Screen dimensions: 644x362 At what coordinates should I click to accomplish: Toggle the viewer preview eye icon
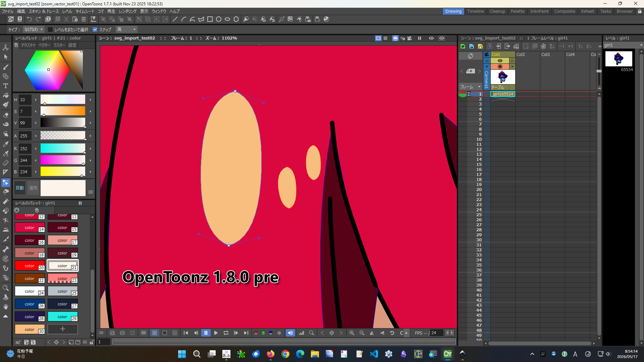pos(431,38)
